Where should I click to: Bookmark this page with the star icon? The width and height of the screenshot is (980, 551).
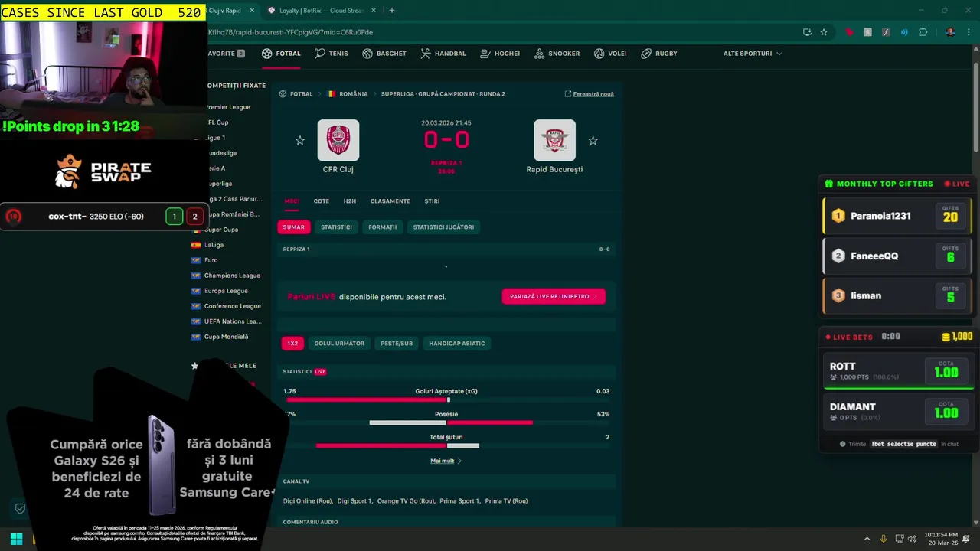824,32
